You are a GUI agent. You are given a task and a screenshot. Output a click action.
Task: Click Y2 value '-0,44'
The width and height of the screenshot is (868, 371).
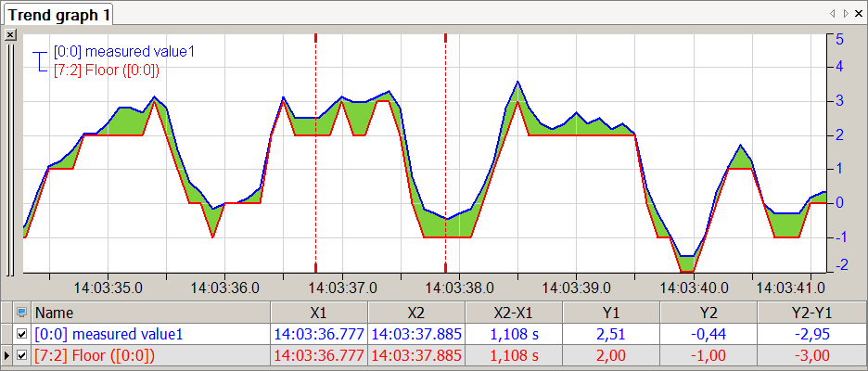click(708, 334)
